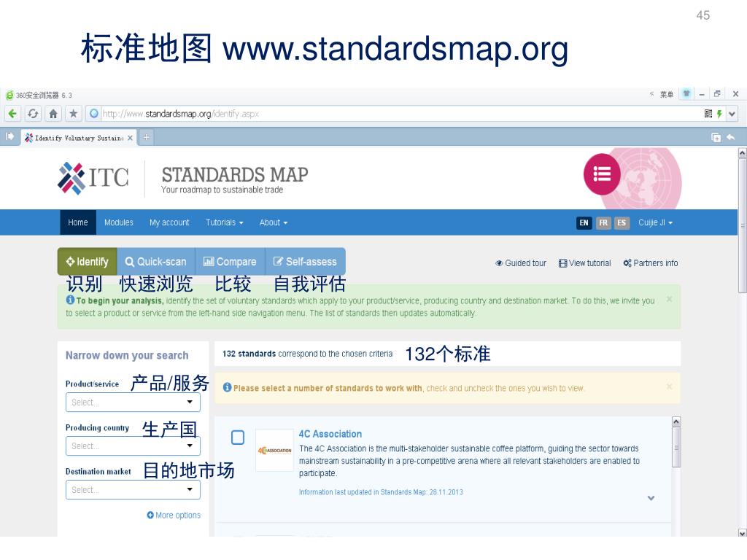Select the Quick-scan tab

[156, 262]
